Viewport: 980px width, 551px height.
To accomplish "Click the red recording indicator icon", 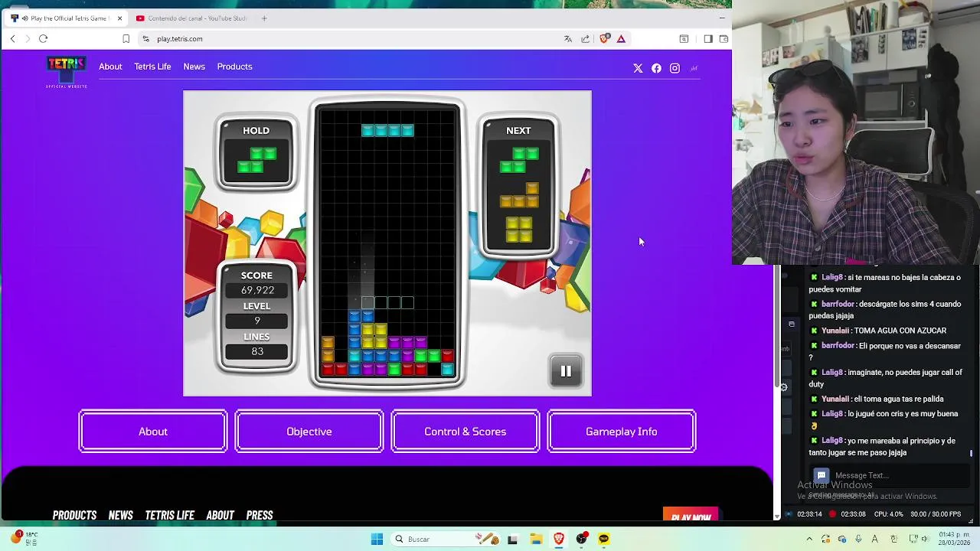I will (x=832, y=514).
